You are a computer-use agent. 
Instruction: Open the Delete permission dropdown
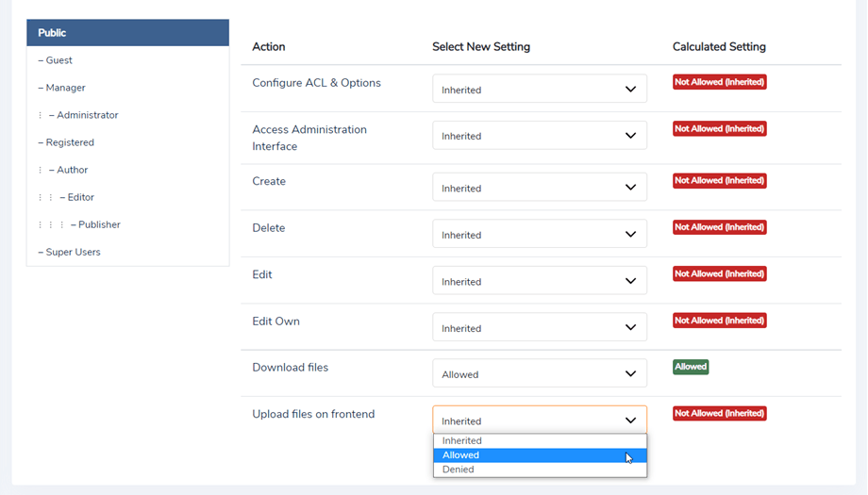pos(539,235)
